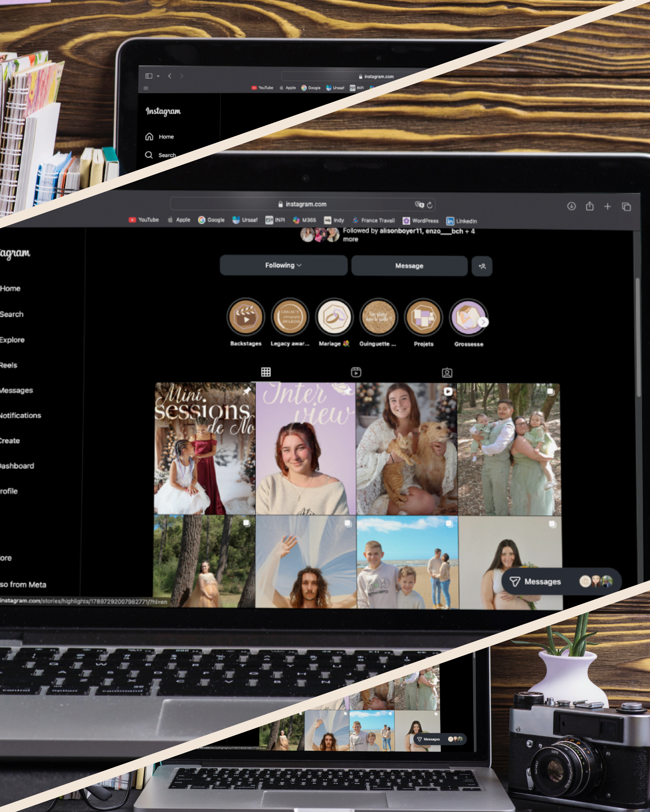Open the Backstages story highlight
This screenshot has width=650, height=812.
(246, 317)
